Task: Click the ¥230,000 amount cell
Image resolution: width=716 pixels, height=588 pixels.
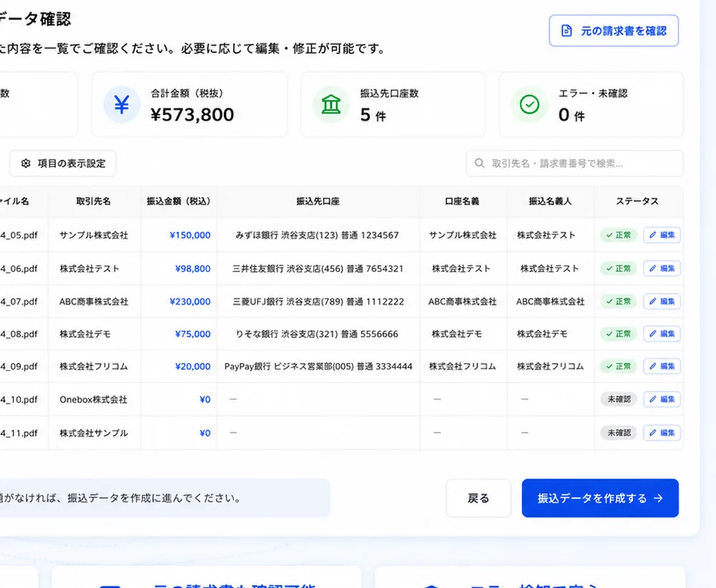Action: coord(190,301)
